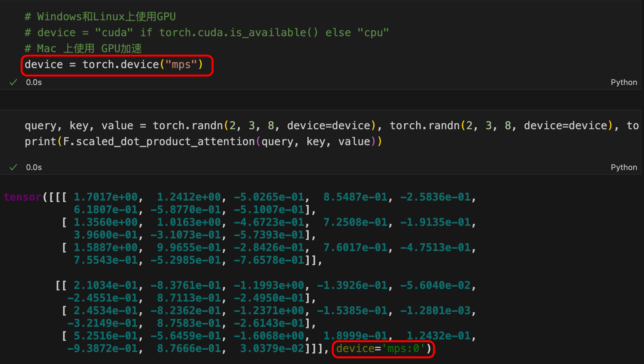The width and height of the screenshot is (644, 364).
Task: Open the second cell's Python language selector
Action: coord(624,167)
